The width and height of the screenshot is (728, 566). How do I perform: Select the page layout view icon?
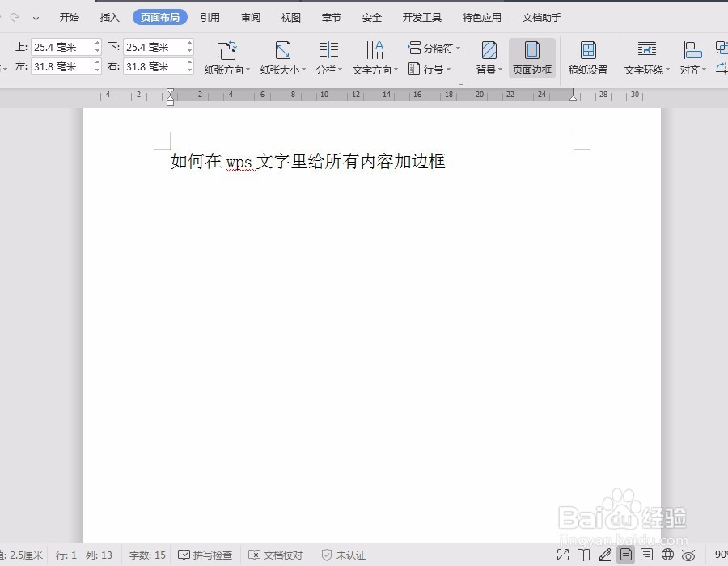point(626,555)
